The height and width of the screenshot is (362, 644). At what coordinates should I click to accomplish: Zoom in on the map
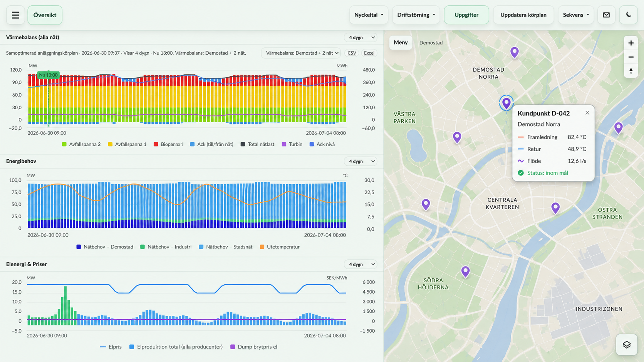[631, 43]
